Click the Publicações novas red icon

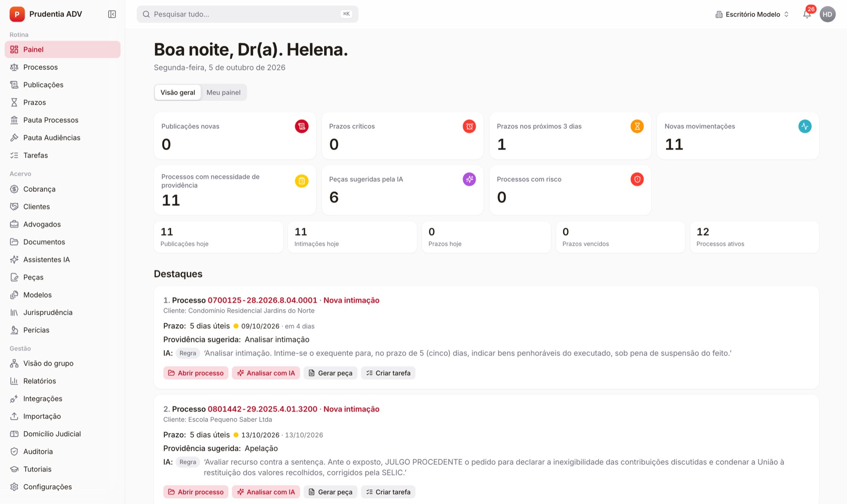[302, 126]
